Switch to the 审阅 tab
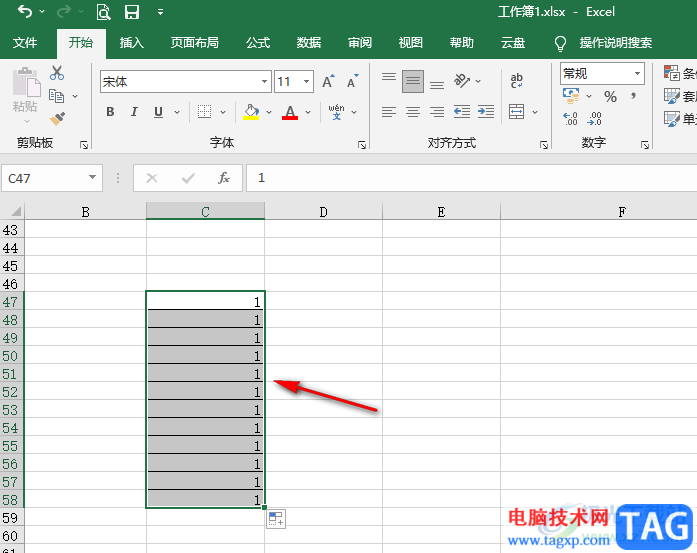The width and height of the screenshot is (697, 553). click(360, 43)
